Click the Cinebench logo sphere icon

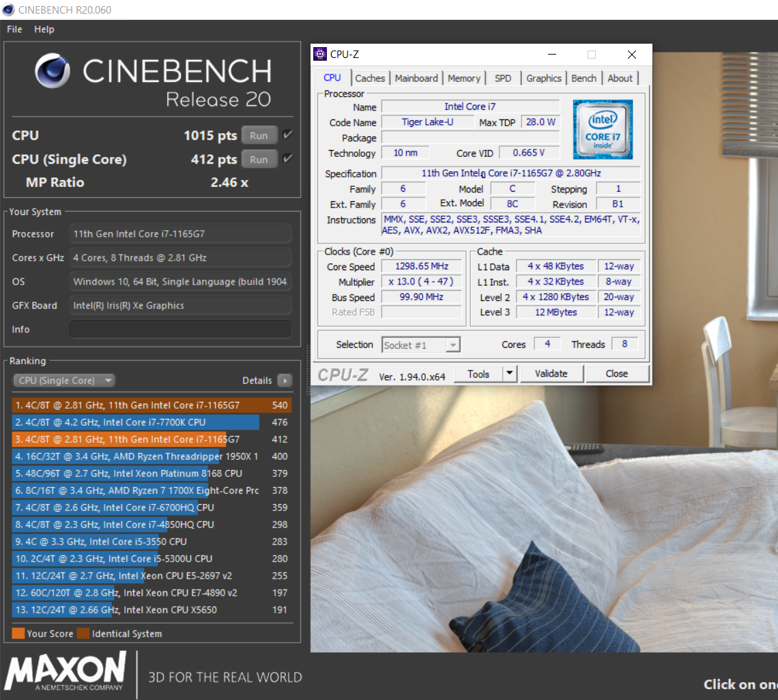(x=53, y=71)
